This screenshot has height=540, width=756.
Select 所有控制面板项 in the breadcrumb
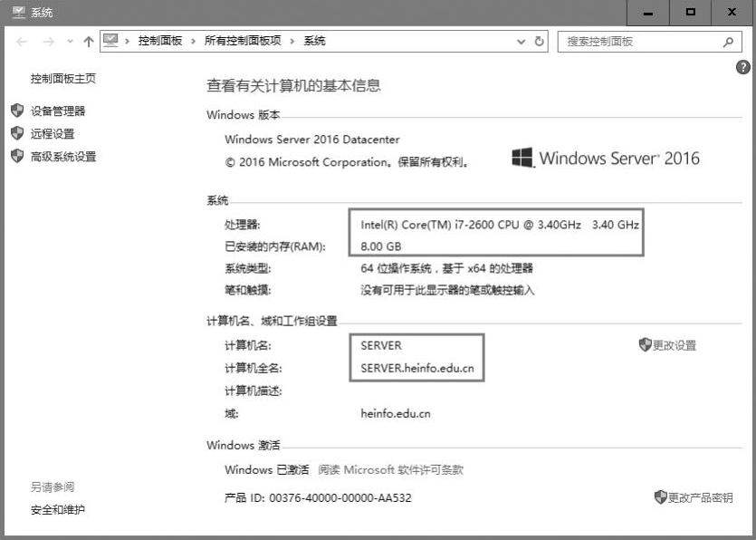pyautogui.click(x=243, y=41)
